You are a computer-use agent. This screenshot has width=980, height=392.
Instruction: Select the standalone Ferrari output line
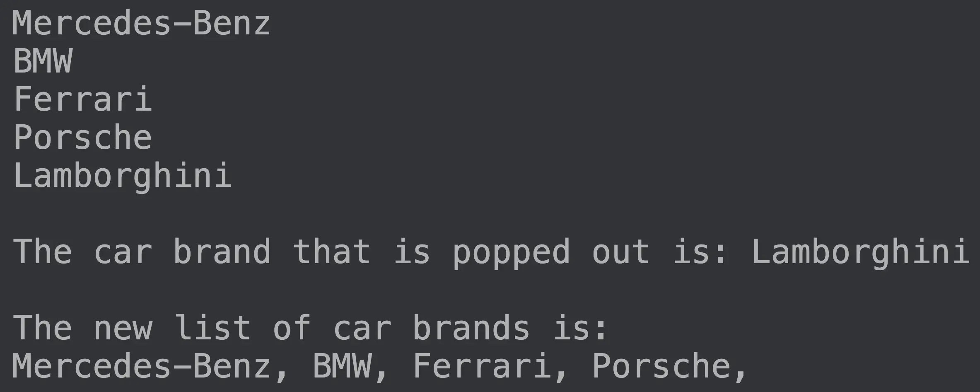(x=83, y=99)
